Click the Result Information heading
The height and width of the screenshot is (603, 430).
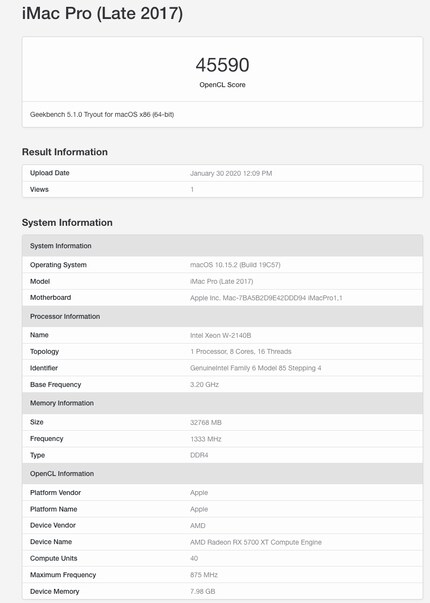coord(65,152)
